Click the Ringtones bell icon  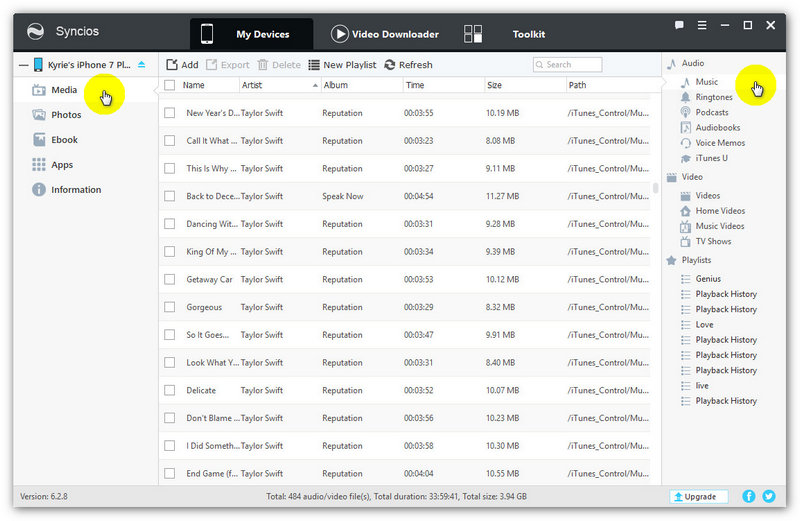(685, 97)
